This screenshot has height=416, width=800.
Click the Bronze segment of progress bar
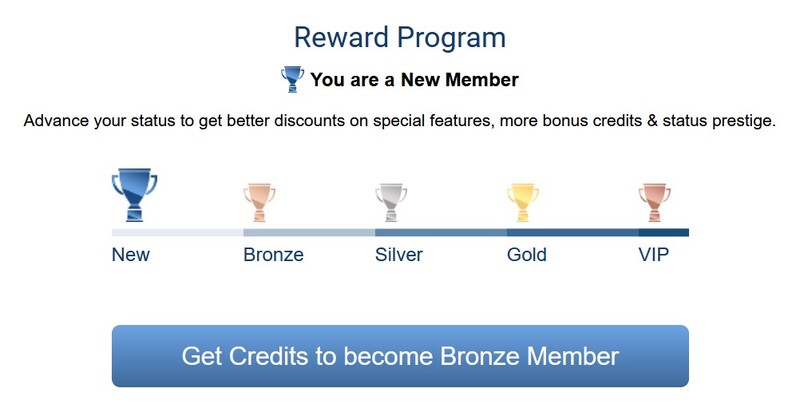[x=309, y=233]
